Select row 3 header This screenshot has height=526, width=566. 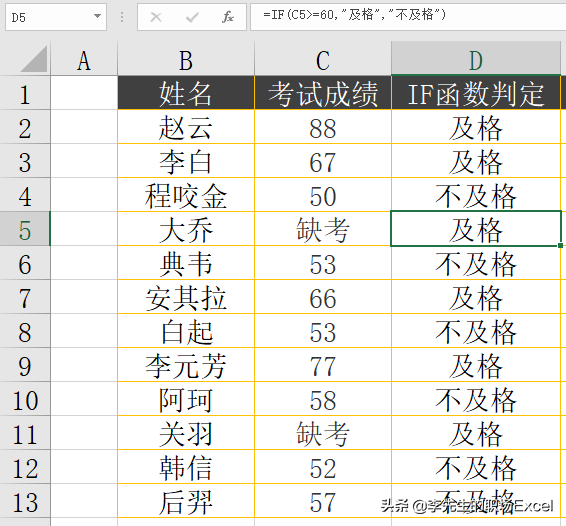[25, 161]
